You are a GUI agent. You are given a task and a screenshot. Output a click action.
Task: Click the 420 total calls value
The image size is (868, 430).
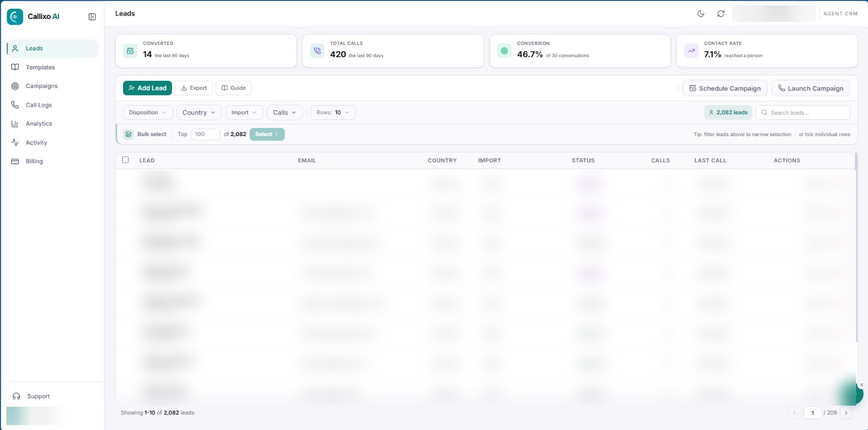(338, 54)
